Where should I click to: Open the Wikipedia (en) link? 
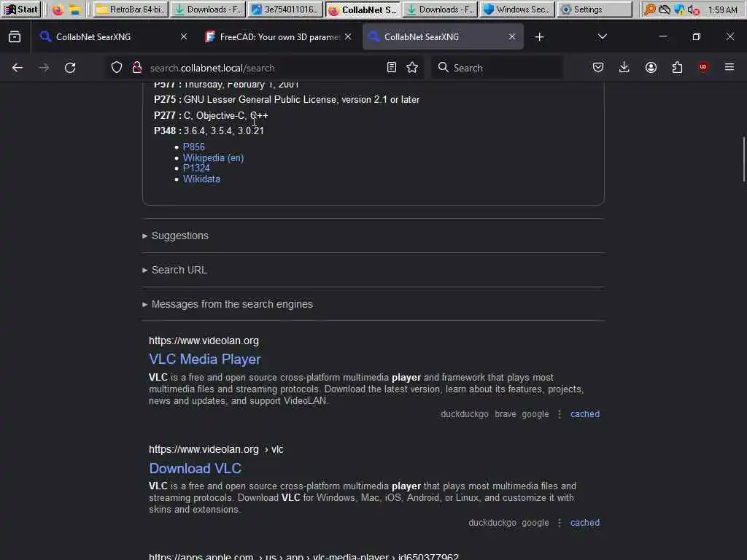pos(214,157)
